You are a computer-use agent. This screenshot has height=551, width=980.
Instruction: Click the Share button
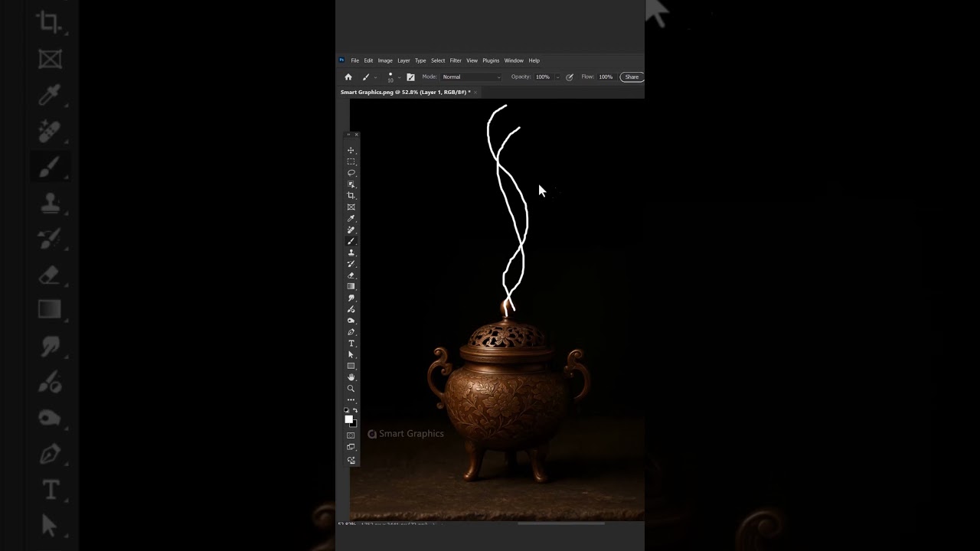(x=632, y=77)
